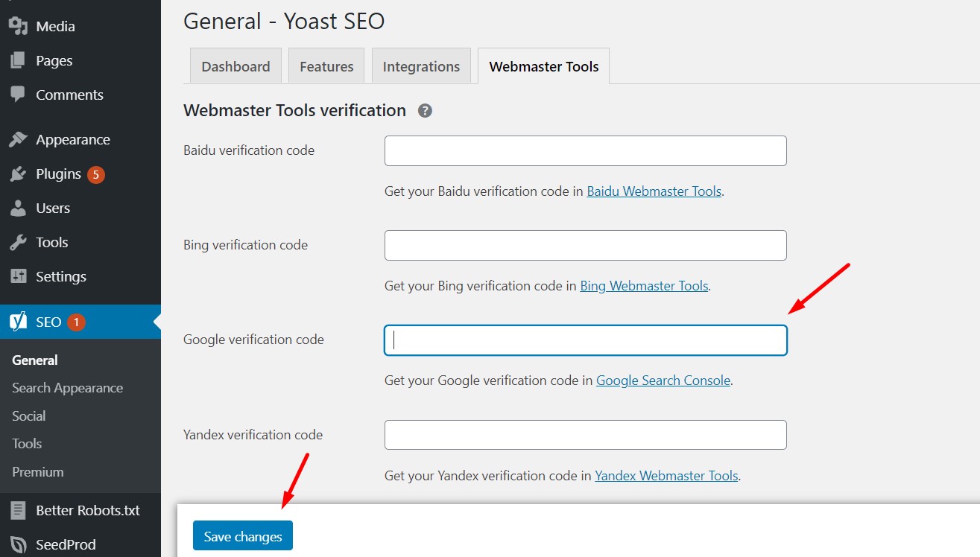Click the Webmaster Tools verification heading

[294, 111]
